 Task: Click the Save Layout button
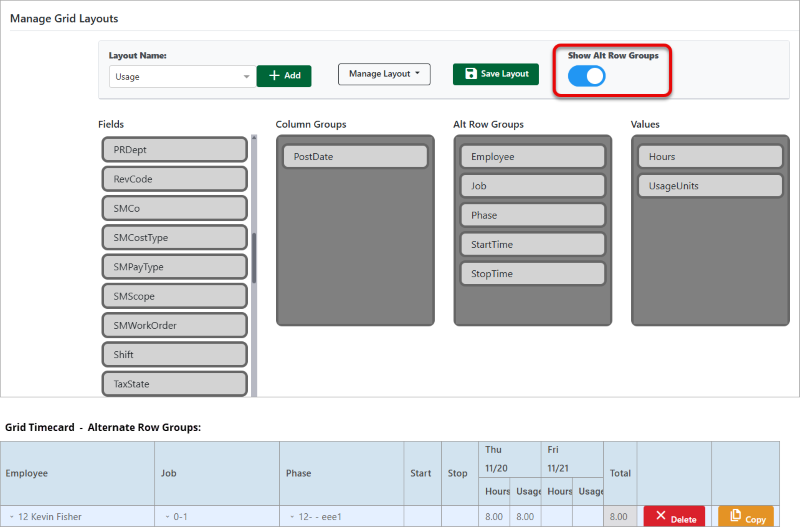(x=496, y=74)
